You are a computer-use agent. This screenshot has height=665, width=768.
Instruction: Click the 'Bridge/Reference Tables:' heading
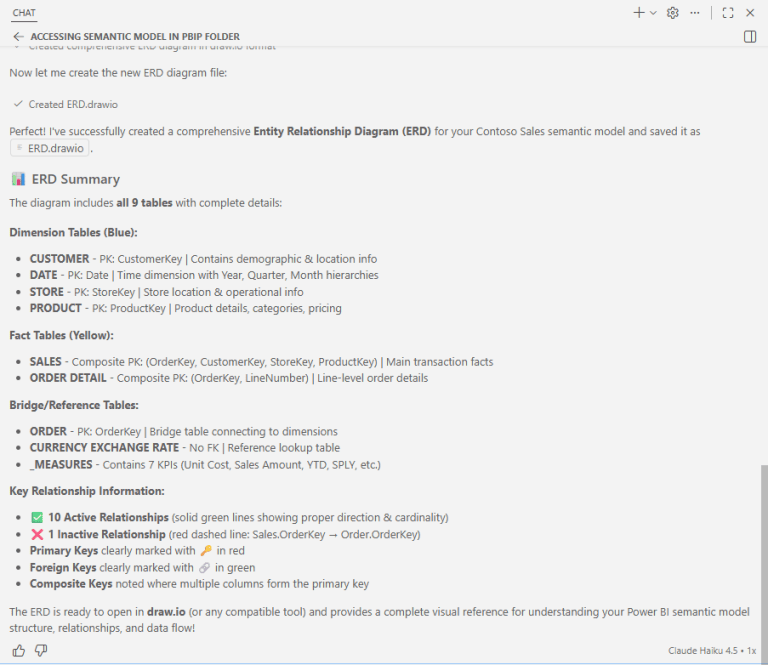(x=74, y=405)
